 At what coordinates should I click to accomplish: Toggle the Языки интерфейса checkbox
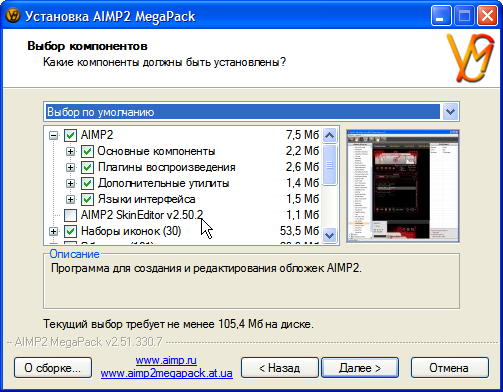pos(87,199)
